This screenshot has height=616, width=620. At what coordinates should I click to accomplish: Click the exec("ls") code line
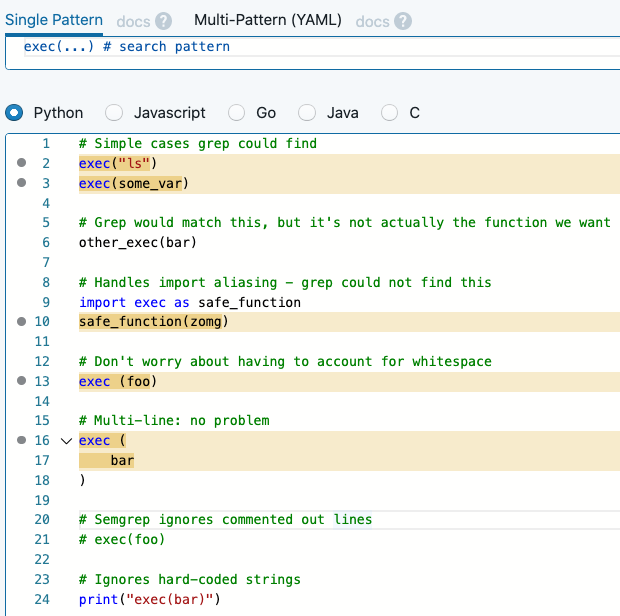pyautogui.click(x=118, y=163)
